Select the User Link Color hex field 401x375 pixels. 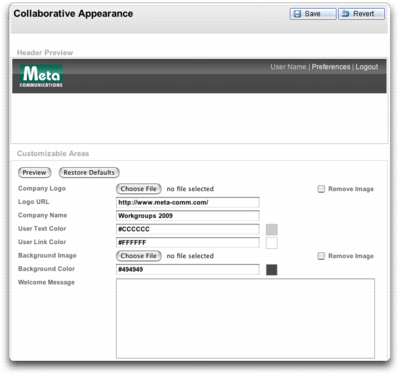click(x=188, y=243)
